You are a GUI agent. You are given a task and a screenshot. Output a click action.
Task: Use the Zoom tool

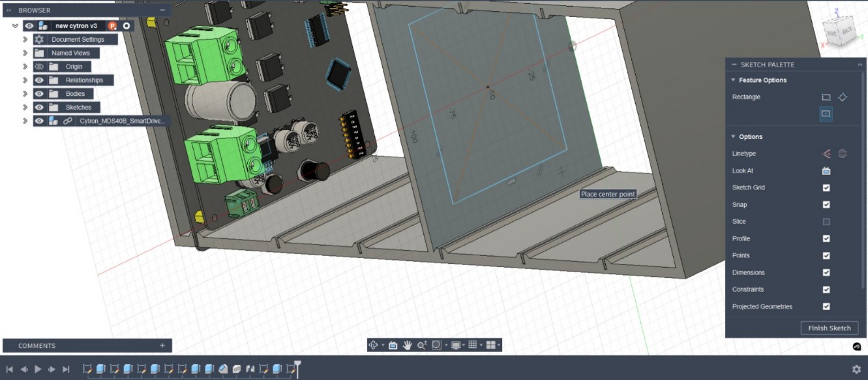pos(422,346)
